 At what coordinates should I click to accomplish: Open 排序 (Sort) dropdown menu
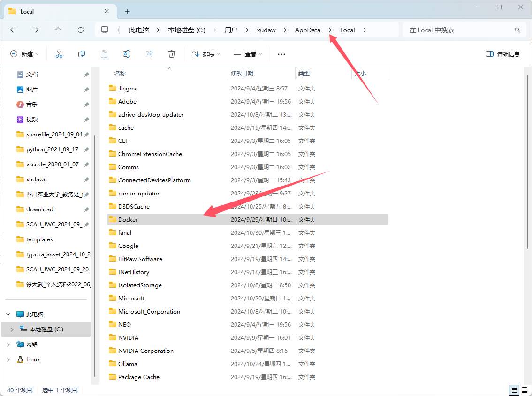click(x=206, y=54)
